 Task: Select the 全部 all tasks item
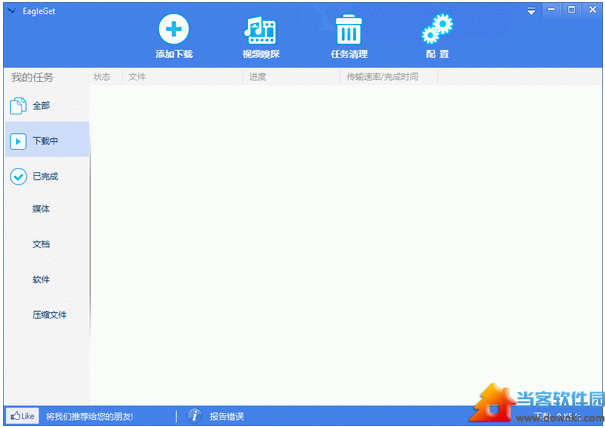[x=47, y=106]
